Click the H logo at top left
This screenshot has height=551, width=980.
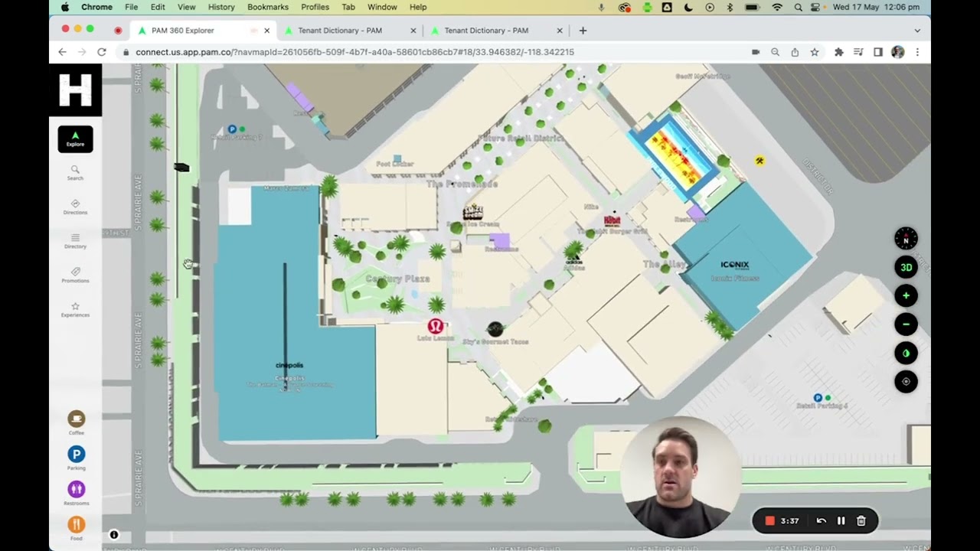pos(75,90)
